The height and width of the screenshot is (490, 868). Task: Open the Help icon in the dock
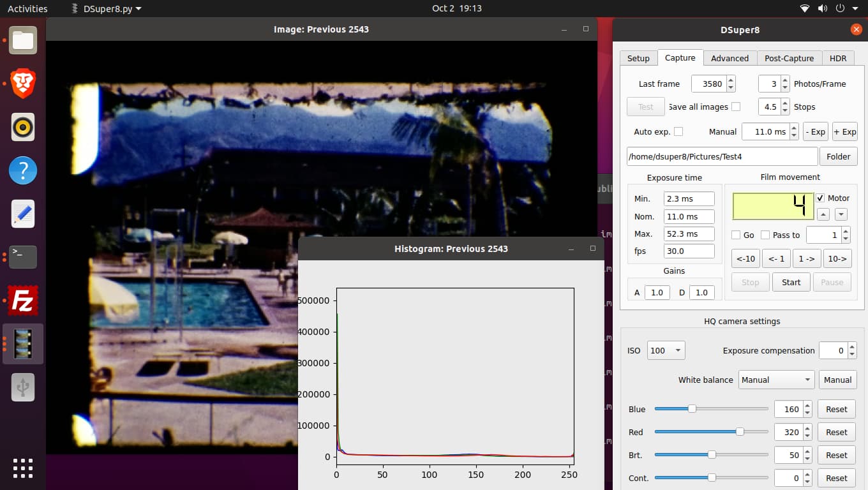tap(23, 170)
